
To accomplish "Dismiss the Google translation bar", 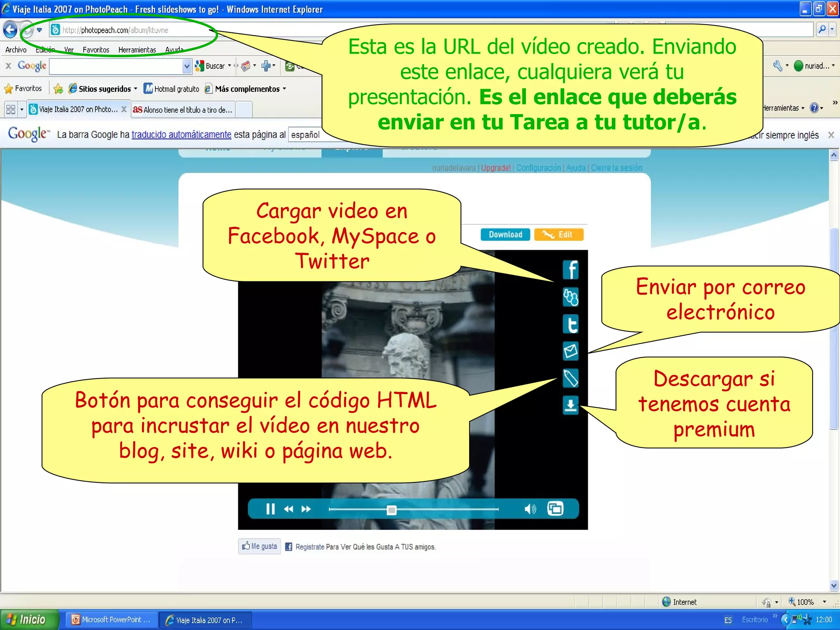I will pyautogui.click(x=831, y=135).
